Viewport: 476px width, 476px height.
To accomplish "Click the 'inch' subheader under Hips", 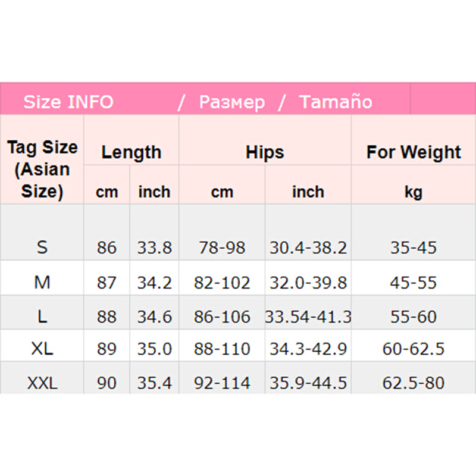I will (x=308, y=192).
